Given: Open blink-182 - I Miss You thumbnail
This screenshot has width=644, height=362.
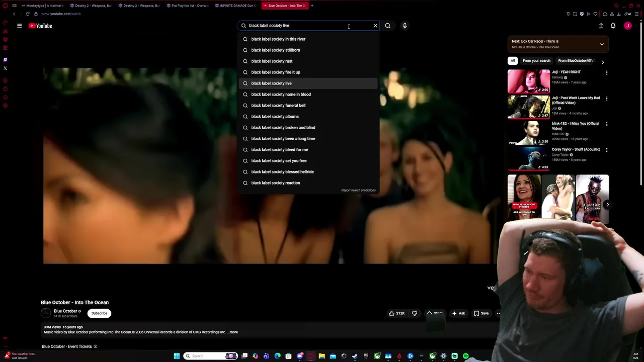Looking at the screenshot, I should [529, 132].
